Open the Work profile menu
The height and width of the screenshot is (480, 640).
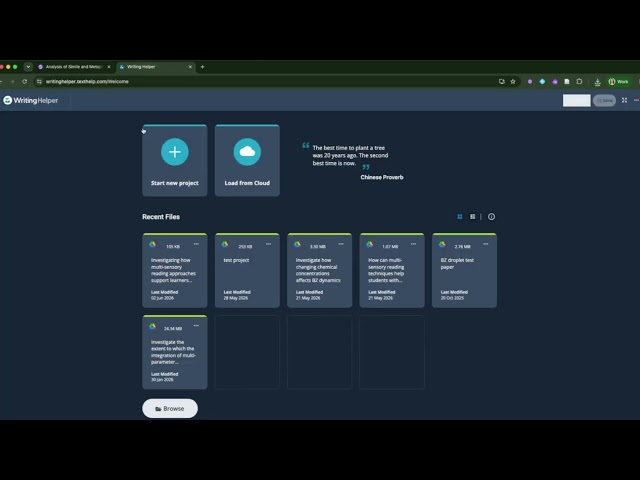coord(618,82)
